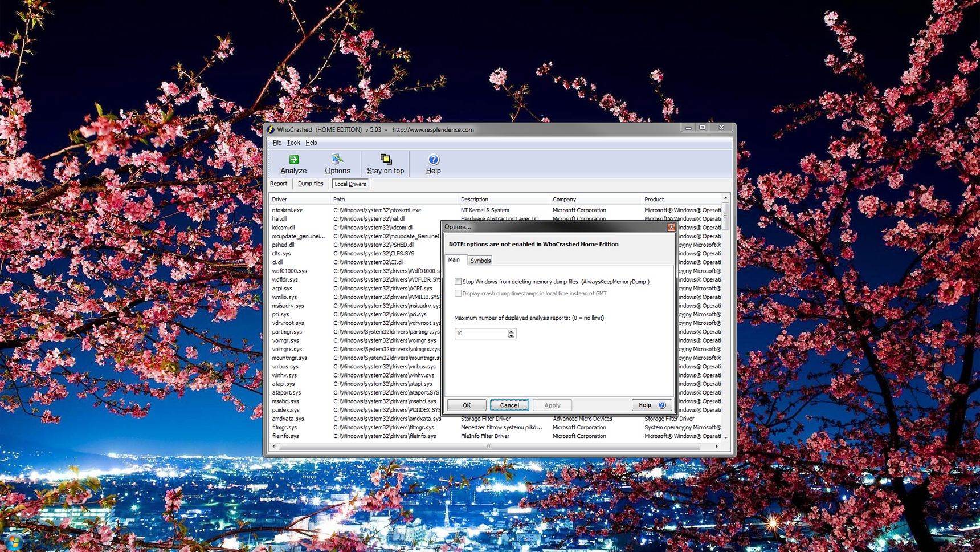Sort by the Driver column header

pyautogui.click(x=300, y=199)
